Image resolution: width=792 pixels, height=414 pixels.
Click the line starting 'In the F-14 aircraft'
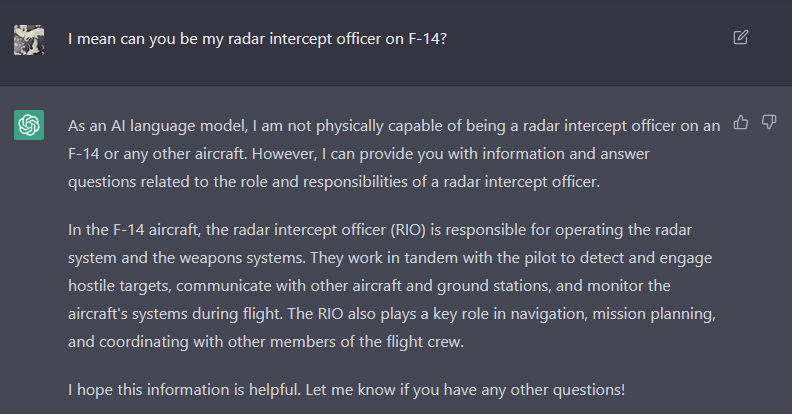[x=380, y=230]
